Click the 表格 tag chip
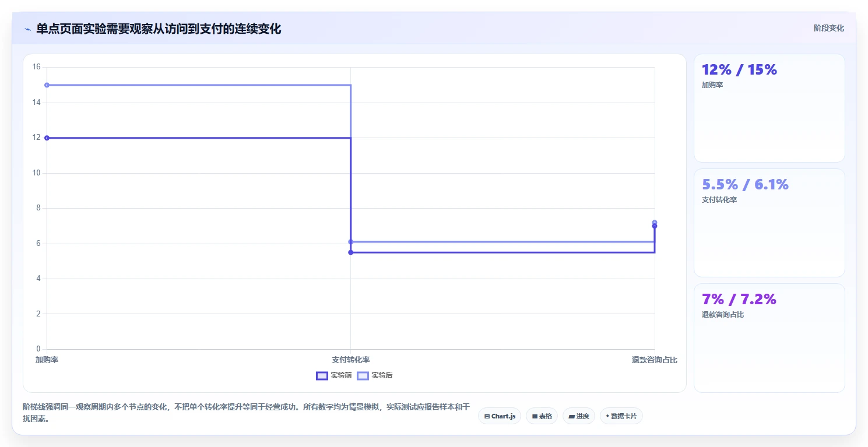 [x=542, y=416]
